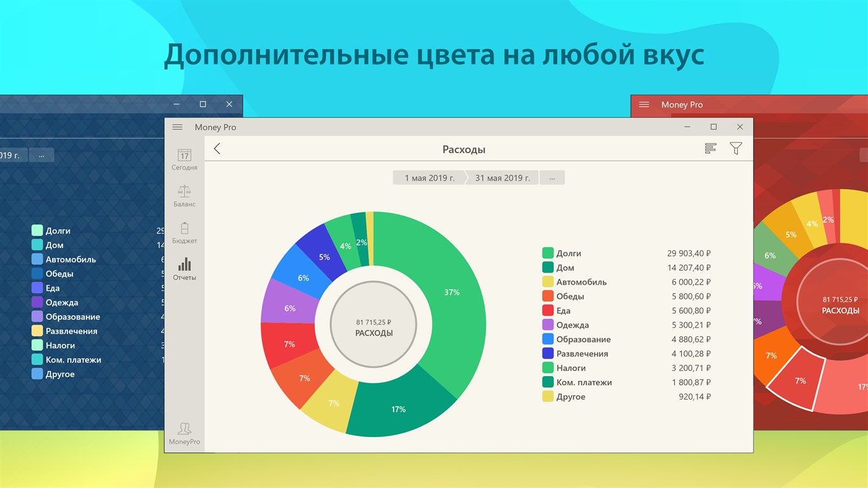This screenshot has width=868, height=488.
Task: Click the ellipsis button in blue window
Action: (x=41, y=155)
